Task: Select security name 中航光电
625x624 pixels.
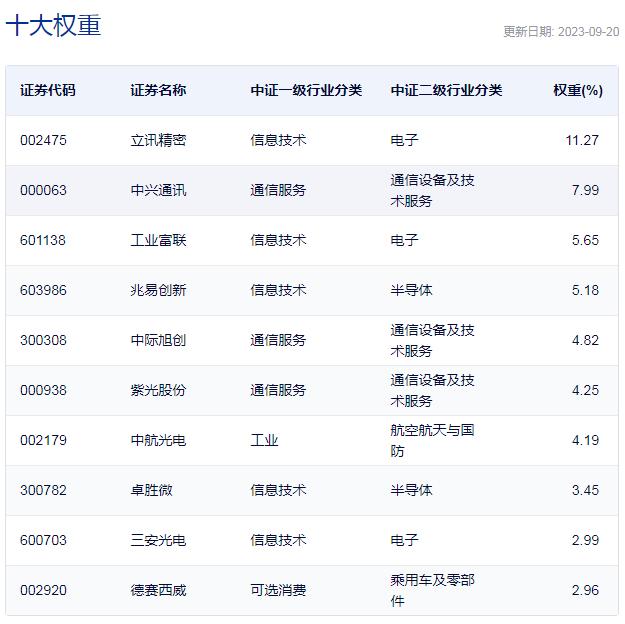Action: (x=158, y=441)
